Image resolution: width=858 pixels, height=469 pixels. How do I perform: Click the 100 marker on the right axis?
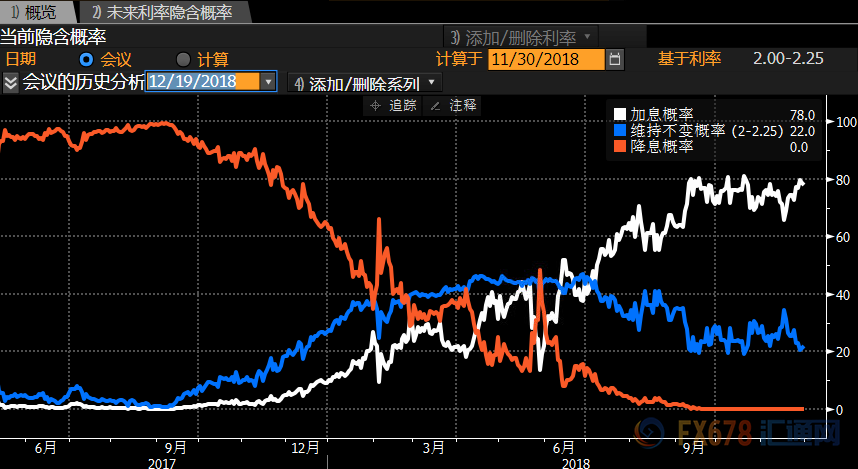[846, 122]
